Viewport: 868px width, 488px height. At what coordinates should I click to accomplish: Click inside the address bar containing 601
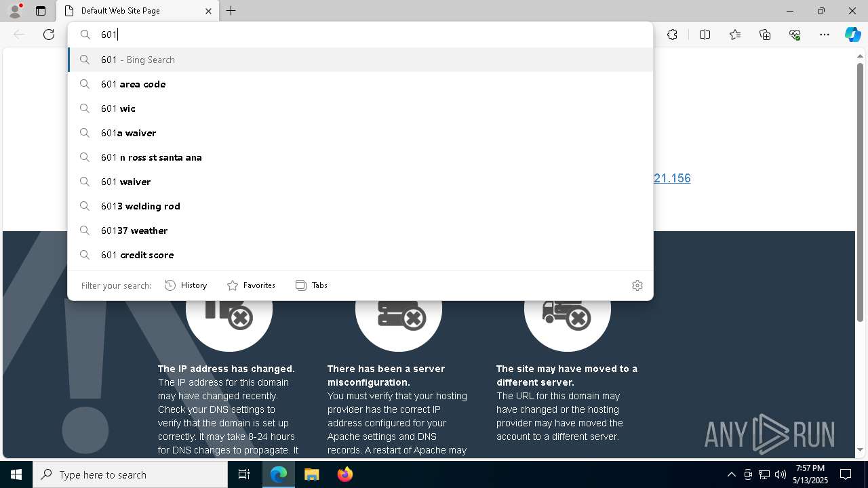point(360,35)
